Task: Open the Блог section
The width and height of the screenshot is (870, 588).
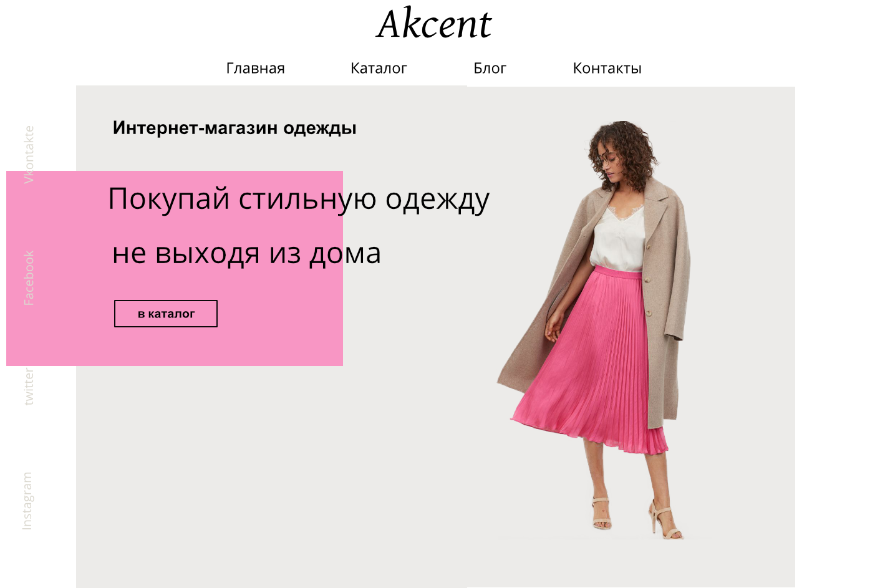Action: click(x=490, y=68)
